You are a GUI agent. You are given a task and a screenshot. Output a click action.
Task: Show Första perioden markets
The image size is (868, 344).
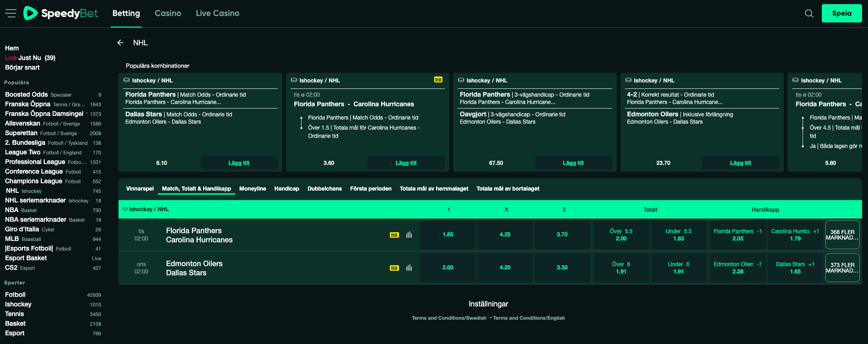[371, 189]
